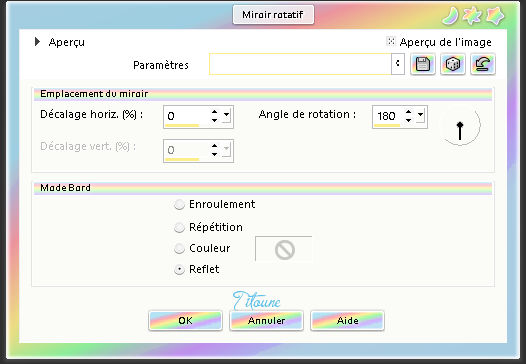526x364 pixels.
Task: Click the Angle de rotation value field
Action: 387,116
